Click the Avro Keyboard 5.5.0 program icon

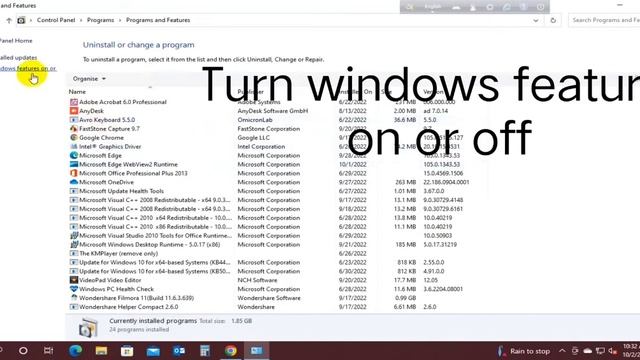(x=73, y=120)
